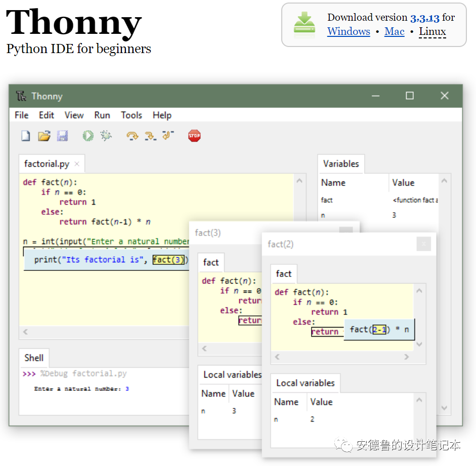This screenshot has height=466, width=476.
Task: Select the n row in Variables table
Action: 378,215
